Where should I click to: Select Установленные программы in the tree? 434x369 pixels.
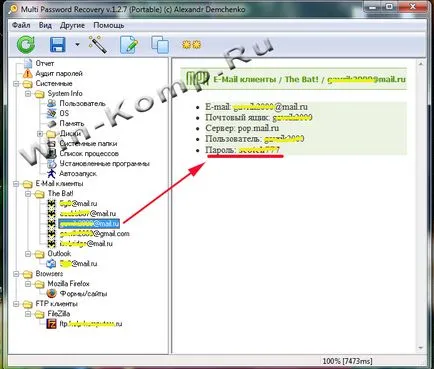105,164
